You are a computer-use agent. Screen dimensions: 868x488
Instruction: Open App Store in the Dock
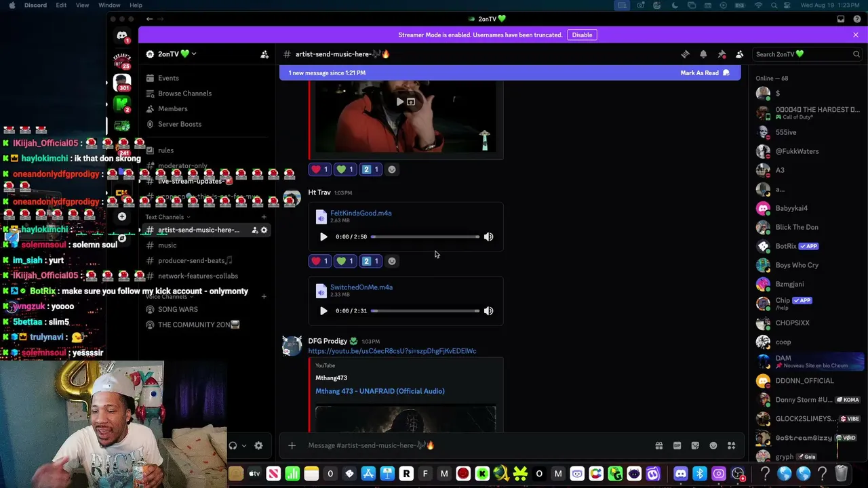pyautogui.click(x=368, y=474)
